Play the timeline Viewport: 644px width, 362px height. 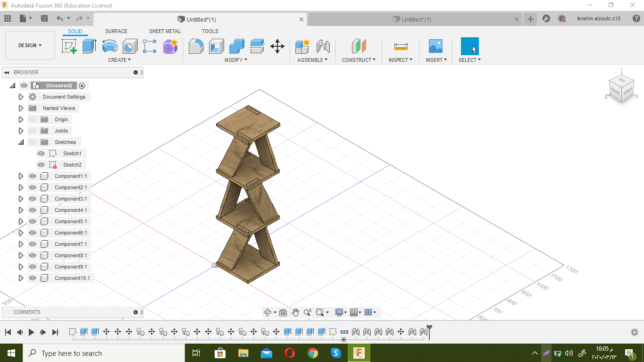[31, 332]
